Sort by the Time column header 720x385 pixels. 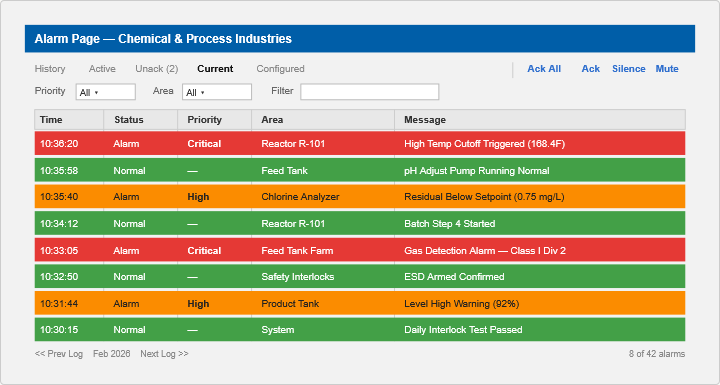pyautogui.click(x=69, y=119)
